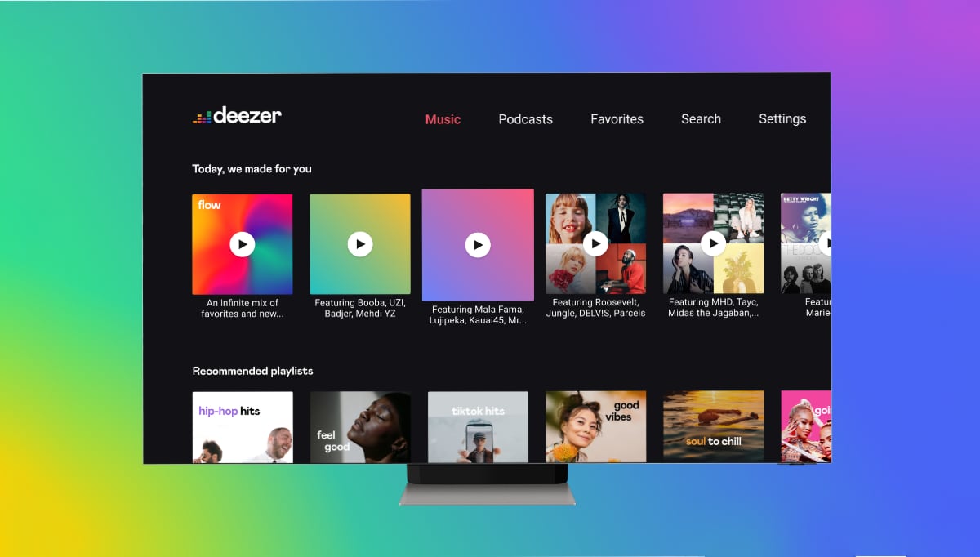Open the Music tab
This screenshot has height=557, width=980.
tap(443, 119)
